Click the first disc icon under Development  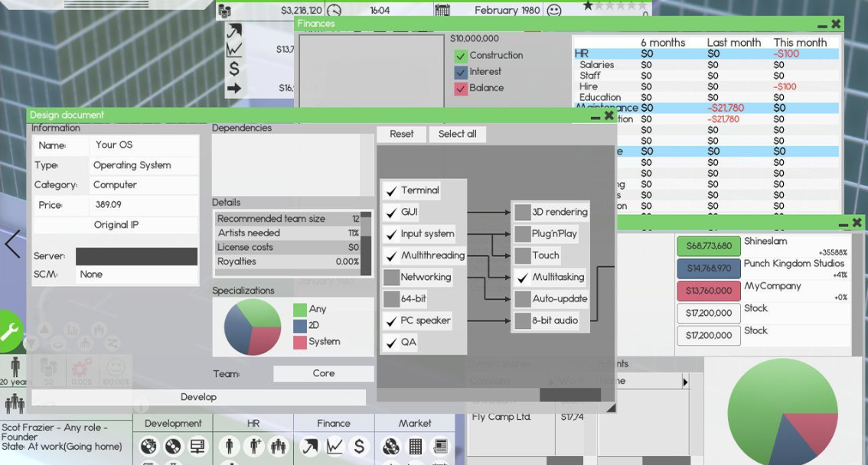[x=148, y=446]
